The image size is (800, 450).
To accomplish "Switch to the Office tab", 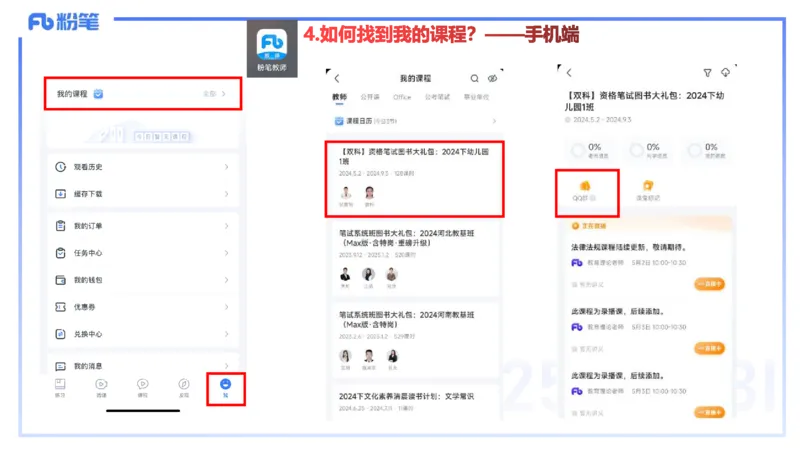I will [x=402, y=97].
